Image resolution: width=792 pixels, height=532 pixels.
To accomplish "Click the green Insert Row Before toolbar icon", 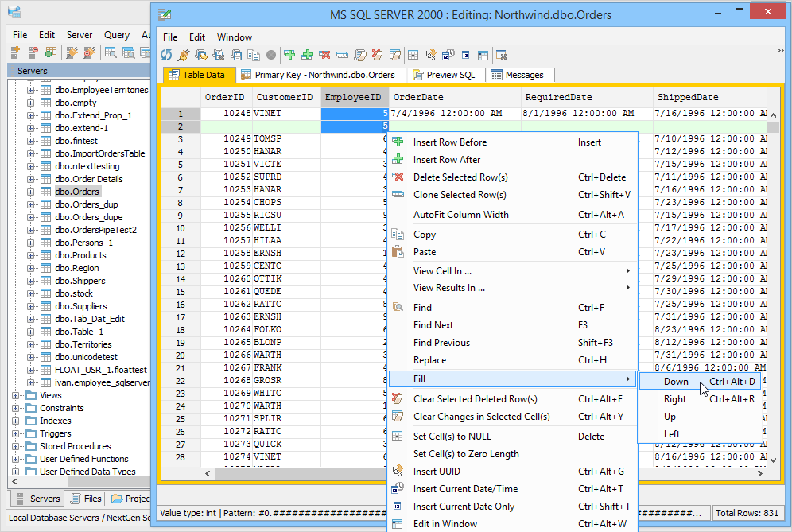I will click(289, 55).
